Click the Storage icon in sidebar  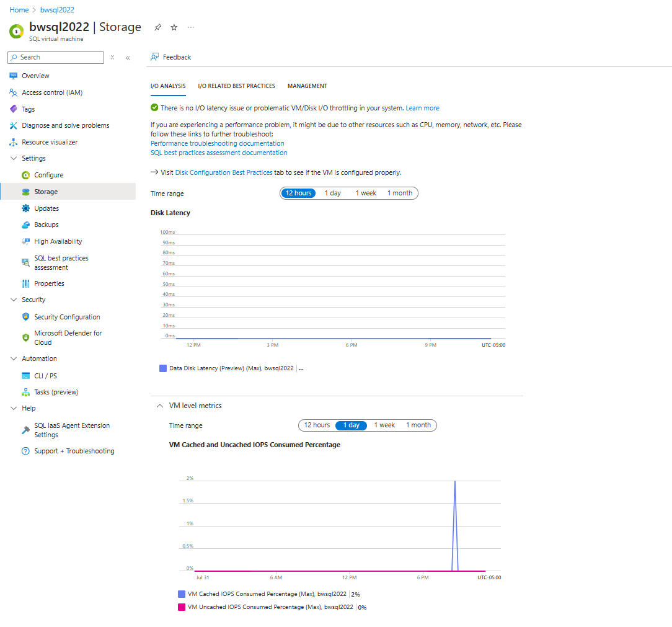[x=25, y=192]
